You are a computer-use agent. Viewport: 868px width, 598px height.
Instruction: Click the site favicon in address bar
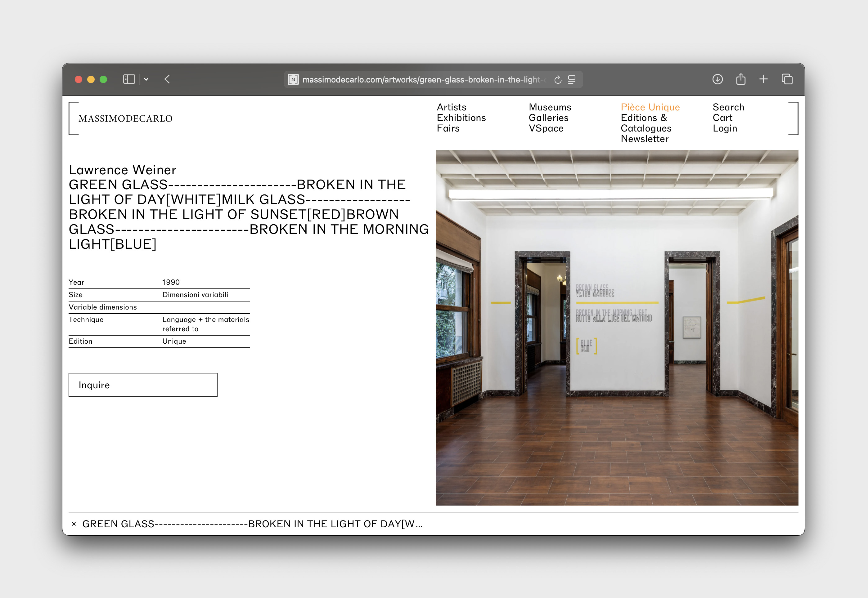point(293,79)
